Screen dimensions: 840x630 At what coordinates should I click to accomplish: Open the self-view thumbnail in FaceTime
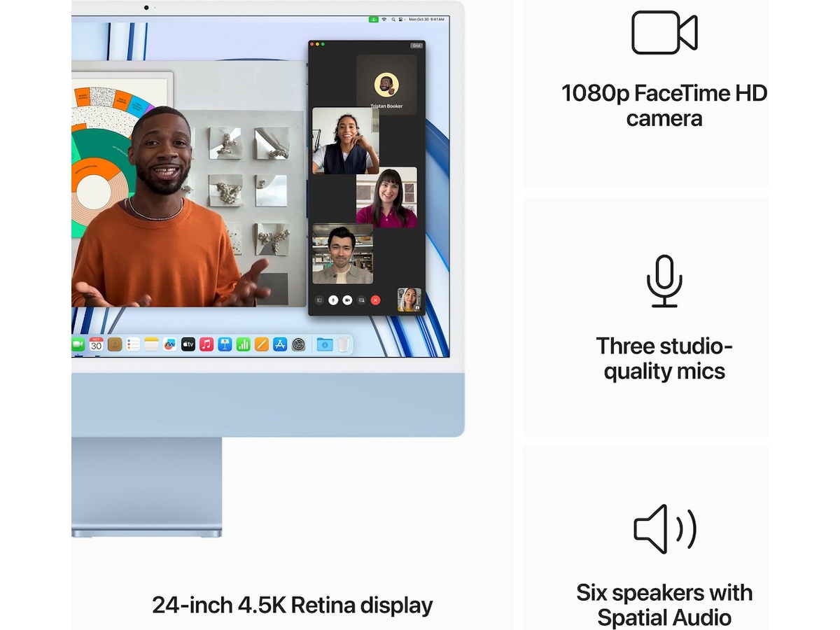tap(409, 300)
